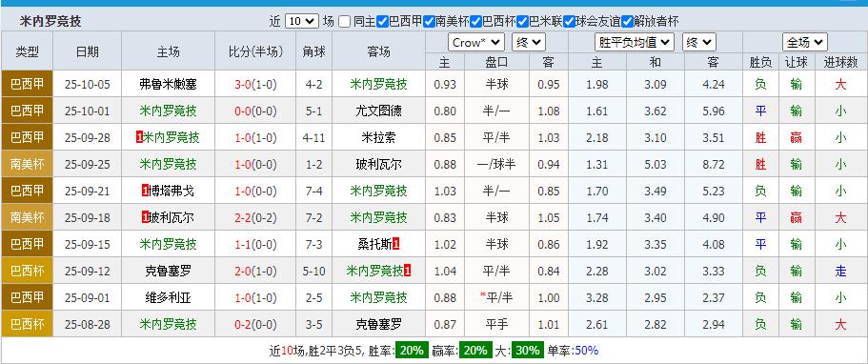
Task: Open the 全场 dropdown
Action: point(805,42)
